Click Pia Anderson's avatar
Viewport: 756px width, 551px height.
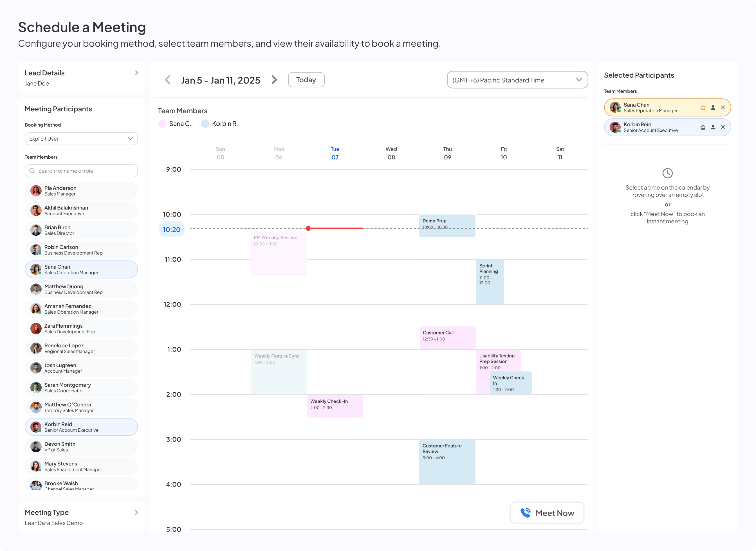coord(36,191)
